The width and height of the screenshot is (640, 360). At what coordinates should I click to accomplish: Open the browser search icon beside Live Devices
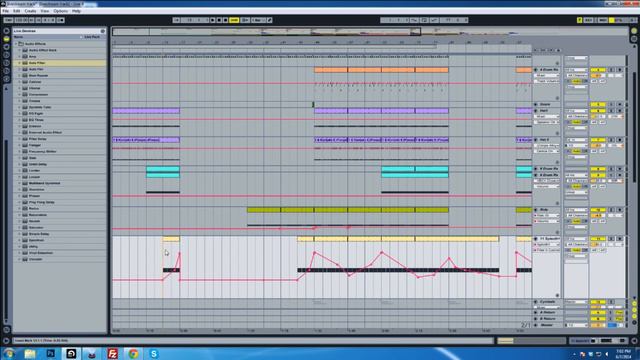(x=103, y=31)
